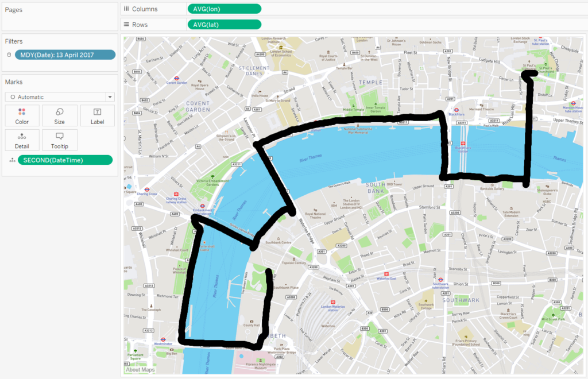Select the AVG(lon) pill in Columns
588x379 pixels.
tap(225, 9)
